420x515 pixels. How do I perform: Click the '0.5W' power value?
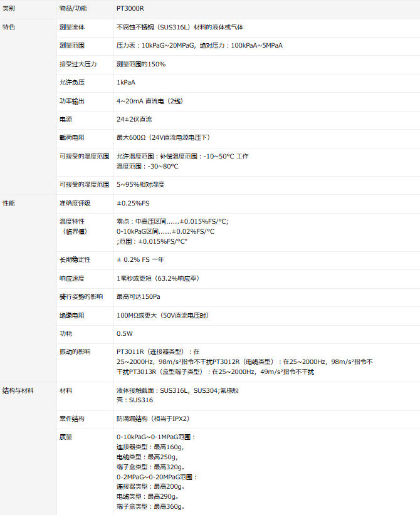125,333
